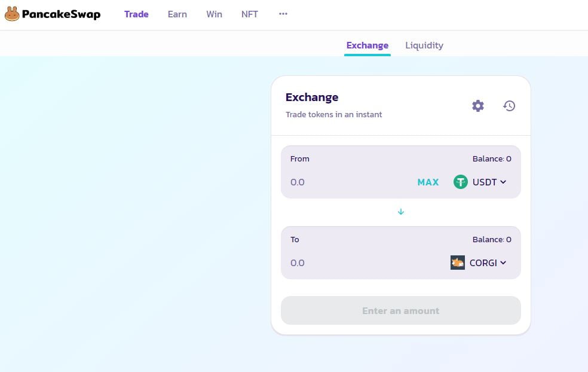Expand the CORGI token dropdown chevron
This screenshot has height=372, width=588.
503,263
